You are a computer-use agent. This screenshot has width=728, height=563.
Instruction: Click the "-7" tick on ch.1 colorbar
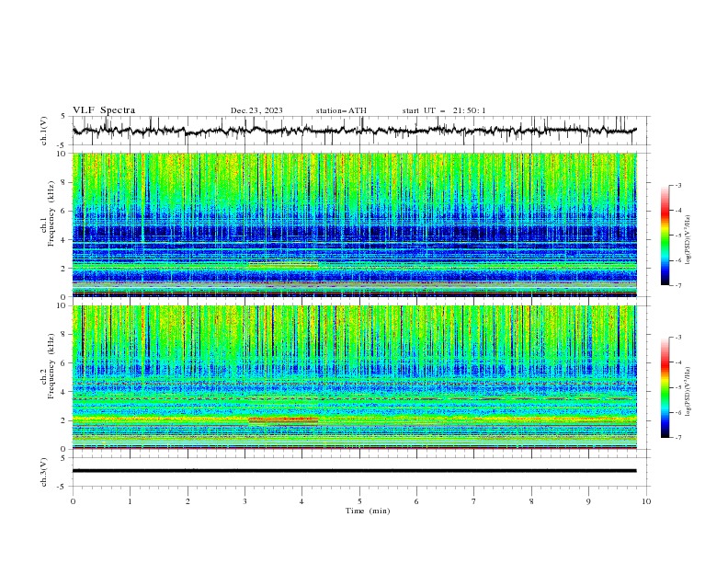(x=677, y=285)
